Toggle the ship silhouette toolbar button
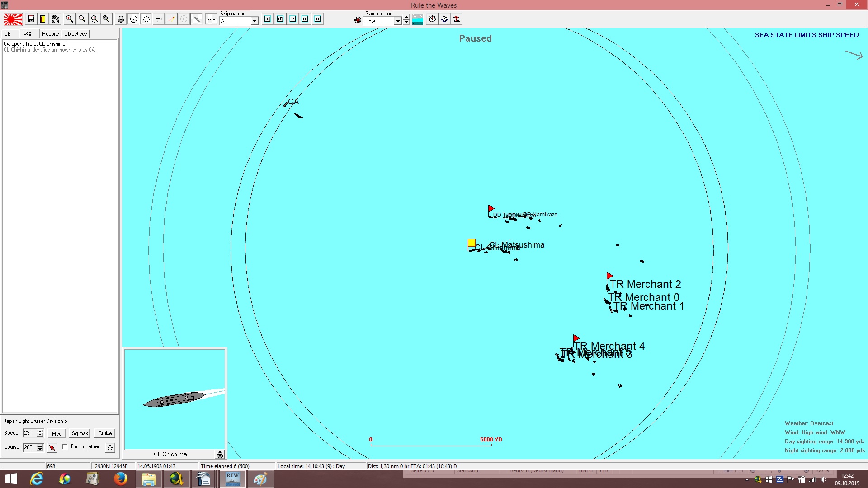868x488 pixels. tap(197, 19)
